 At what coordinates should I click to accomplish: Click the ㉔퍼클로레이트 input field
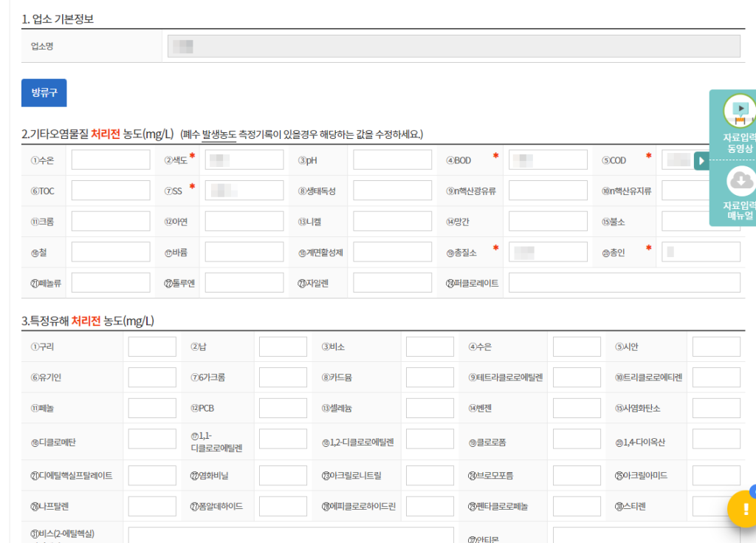[x=625, y=283]
